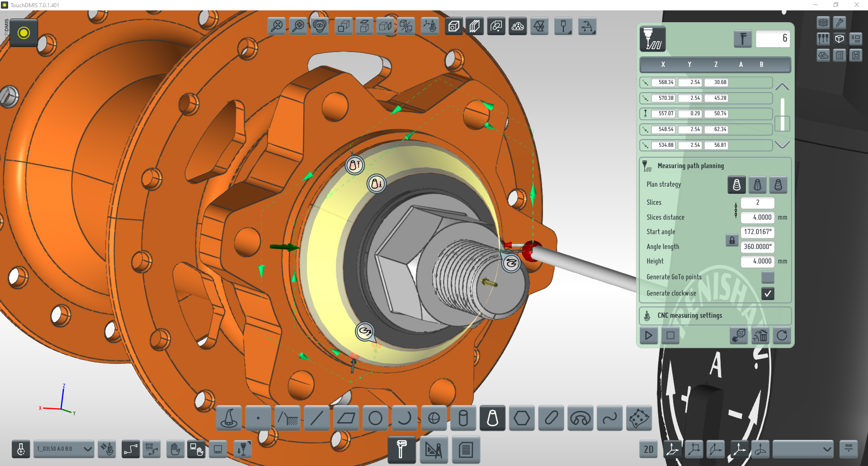Viewport: 868px width, 466px height.
Task: Select the Sphere feature tool
Action: click(x=434, y=418)
